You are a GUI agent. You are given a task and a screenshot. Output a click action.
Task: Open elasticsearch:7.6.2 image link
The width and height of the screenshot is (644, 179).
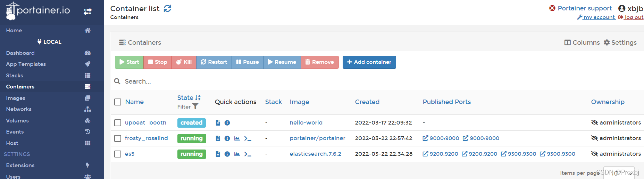coord(315,154)
